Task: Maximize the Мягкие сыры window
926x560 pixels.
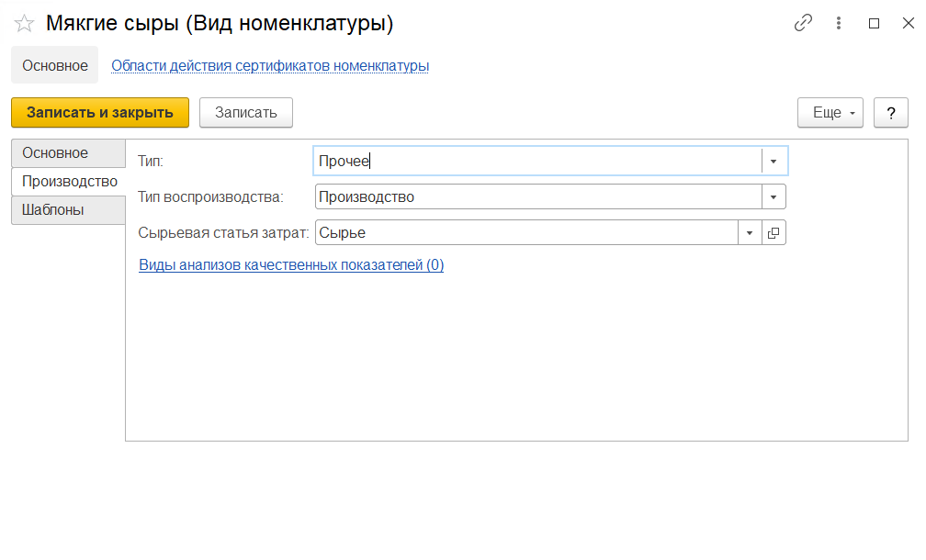Action: coord(874,24)
